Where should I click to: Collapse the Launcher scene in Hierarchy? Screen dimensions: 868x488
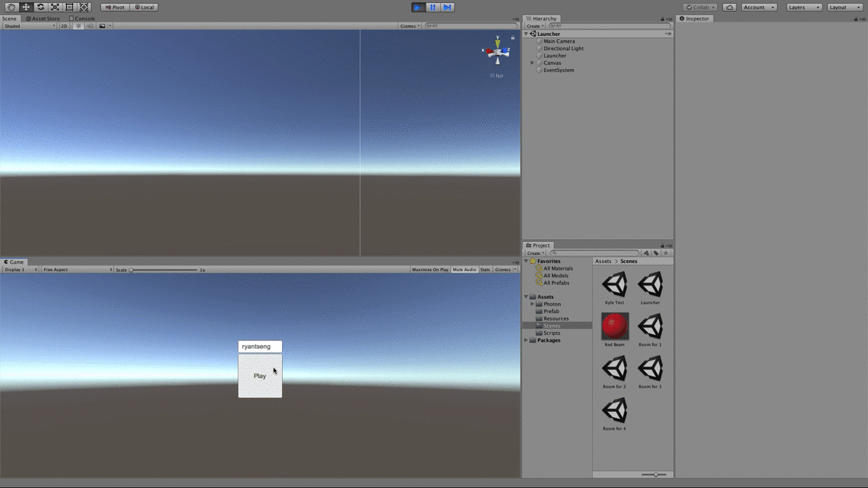click(526, 34)
